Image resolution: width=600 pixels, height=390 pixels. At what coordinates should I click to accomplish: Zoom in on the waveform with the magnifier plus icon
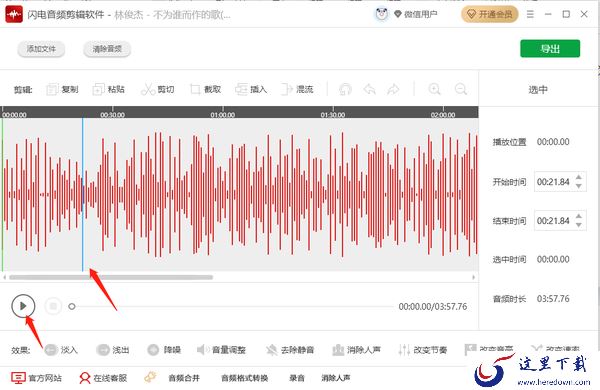coord(434,89)
